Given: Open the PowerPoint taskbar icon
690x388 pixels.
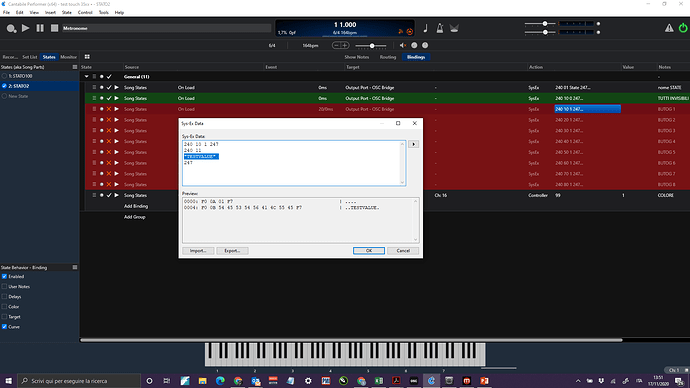Looking at the screenshot, I should click(484, 381).
